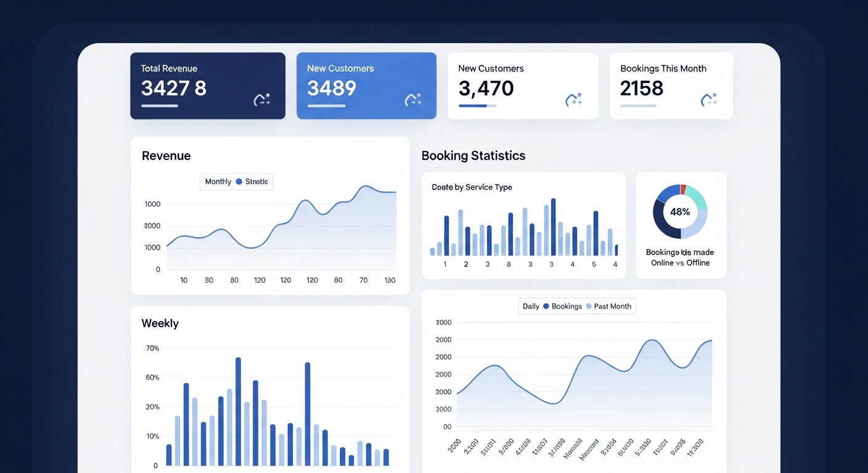Open the Bookings This Month card
Viewport: 868px width, 473px height.
coord(671,86)
